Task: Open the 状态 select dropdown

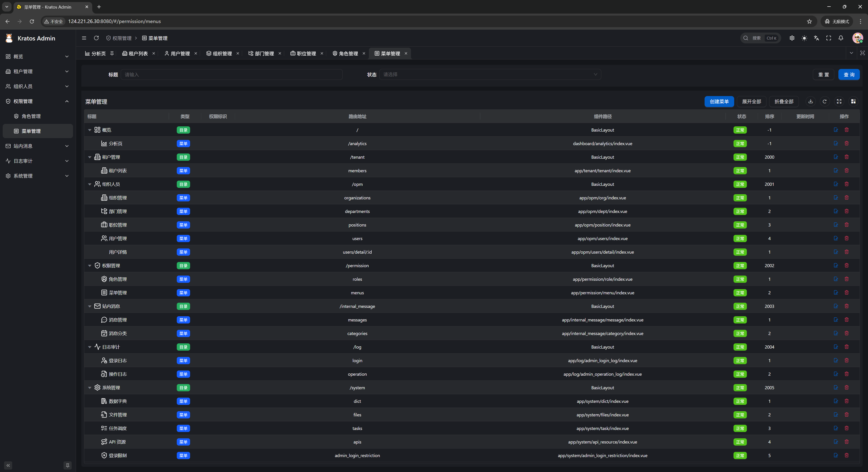Action: (490, 74)
